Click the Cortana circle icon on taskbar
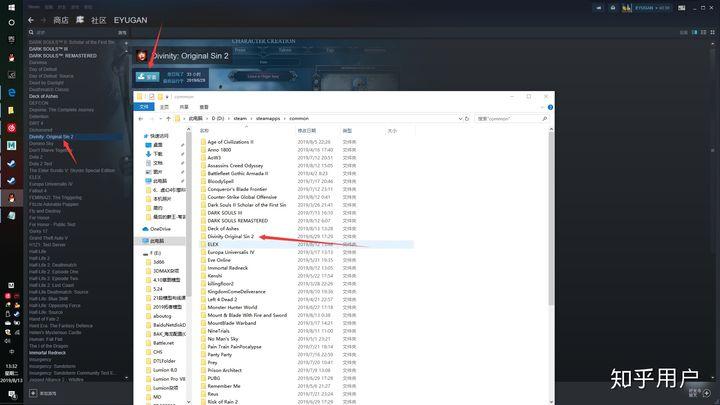The width and height of the screenshot is (720, 405). 11,22
